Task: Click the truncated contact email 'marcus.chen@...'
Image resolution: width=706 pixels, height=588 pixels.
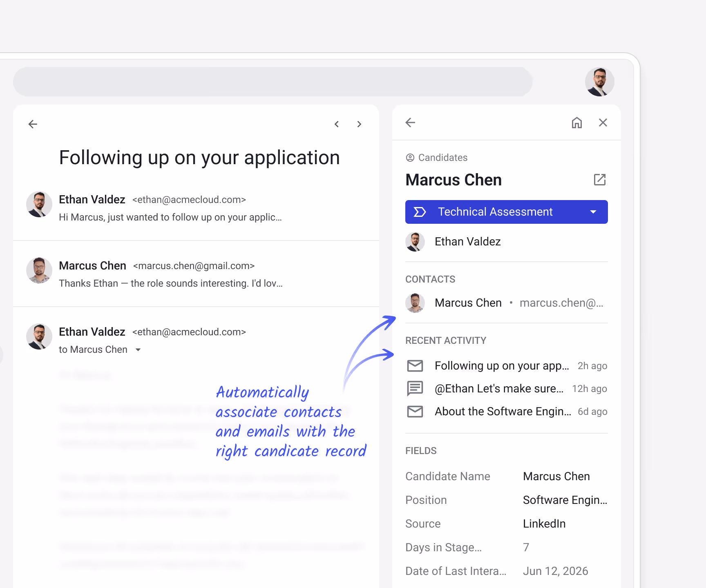Action: 561,303
